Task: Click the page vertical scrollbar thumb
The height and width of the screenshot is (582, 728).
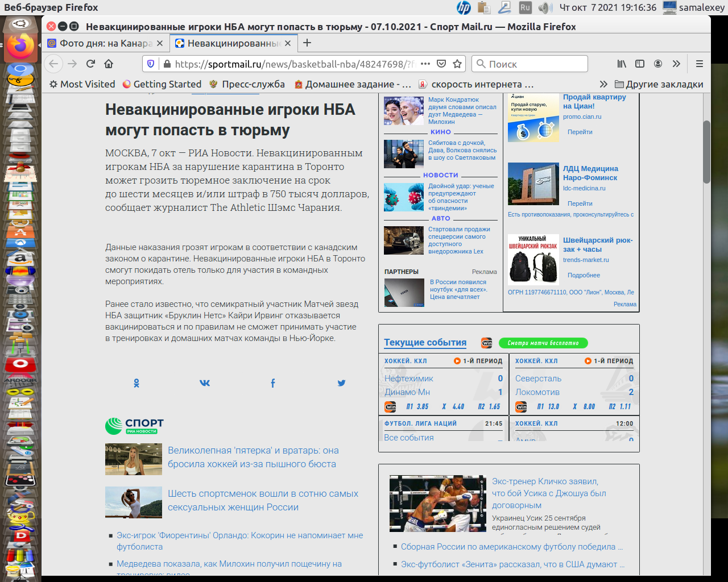Action: click(x=707, y=152)
